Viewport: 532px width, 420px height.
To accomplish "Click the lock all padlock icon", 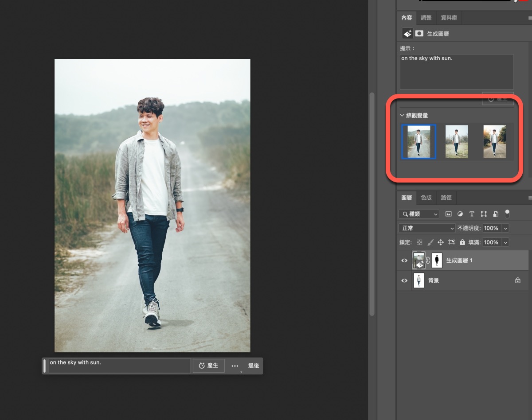I will (462, 242).
